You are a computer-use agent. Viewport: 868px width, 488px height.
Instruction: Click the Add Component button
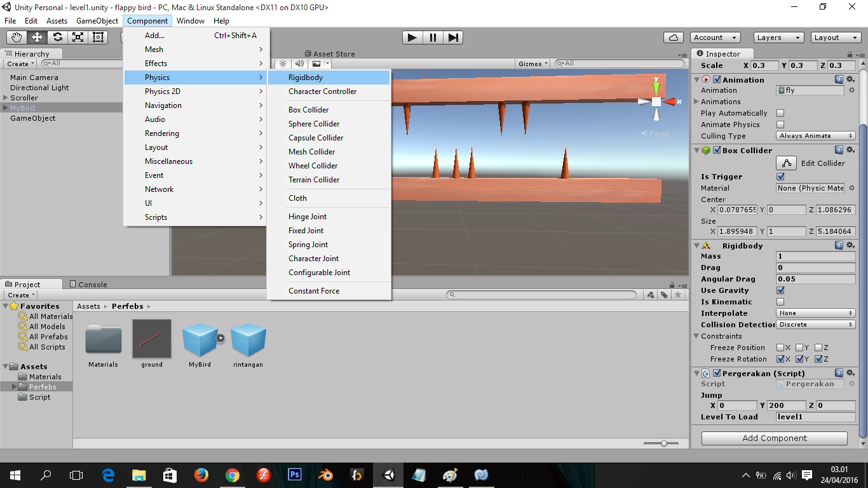775,438
